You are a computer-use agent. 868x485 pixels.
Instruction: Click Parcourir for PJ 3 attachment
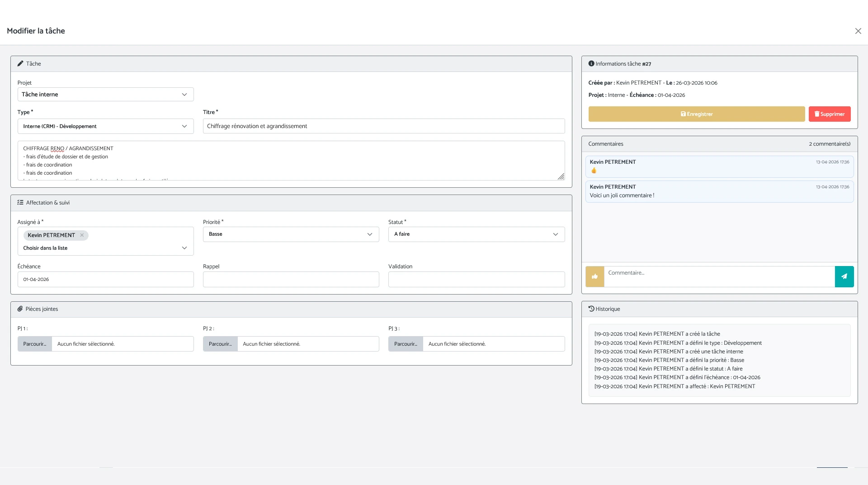pos(406,344)
